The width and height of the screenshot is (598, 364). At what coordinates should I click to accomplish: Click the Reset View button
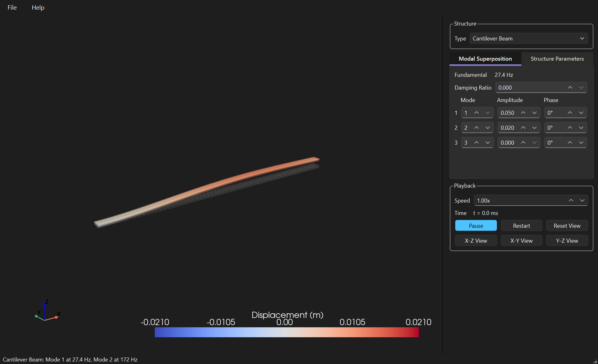coord(567,226)
